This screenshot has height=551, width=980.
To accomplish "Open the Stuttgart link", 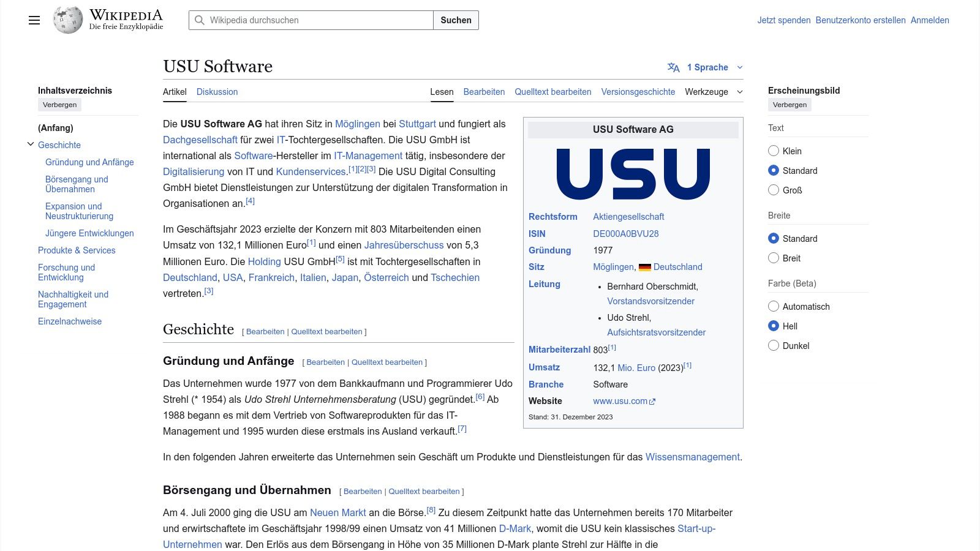I will point(418,124).
